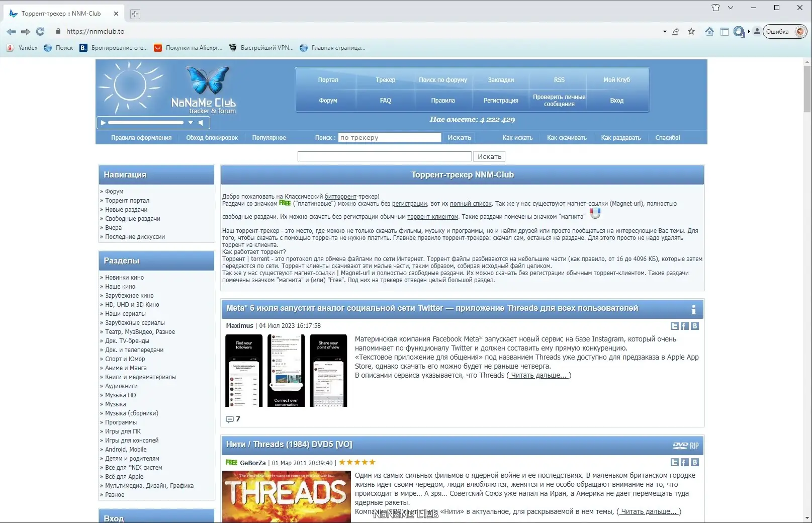Viewport: 812px width, 523px height.
Task: Open Поиск по форуму in the top menu
Action: pyautogui.click(x=443, y=80)
